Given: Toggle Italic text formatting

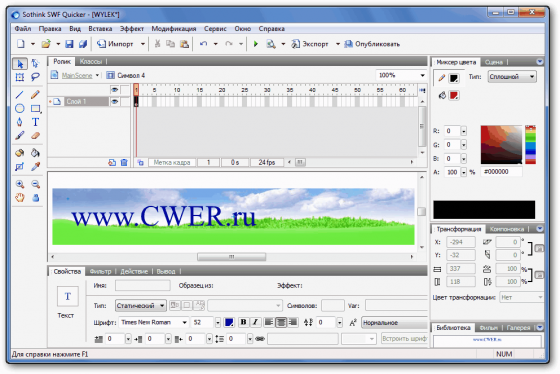Looking at the screenshot, I should click(x=255, y=322).
